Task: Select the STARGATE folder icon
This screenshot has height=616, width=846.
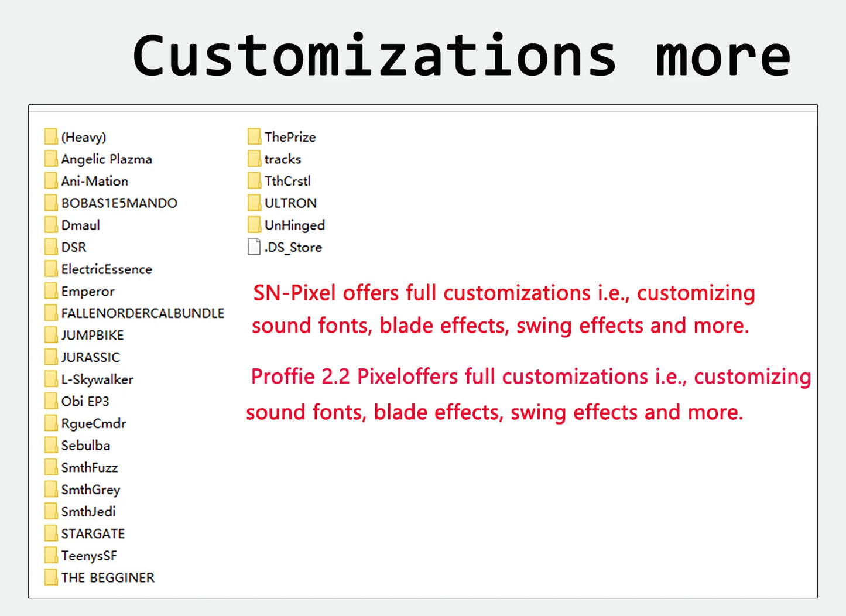Action: tap(51, 533)
